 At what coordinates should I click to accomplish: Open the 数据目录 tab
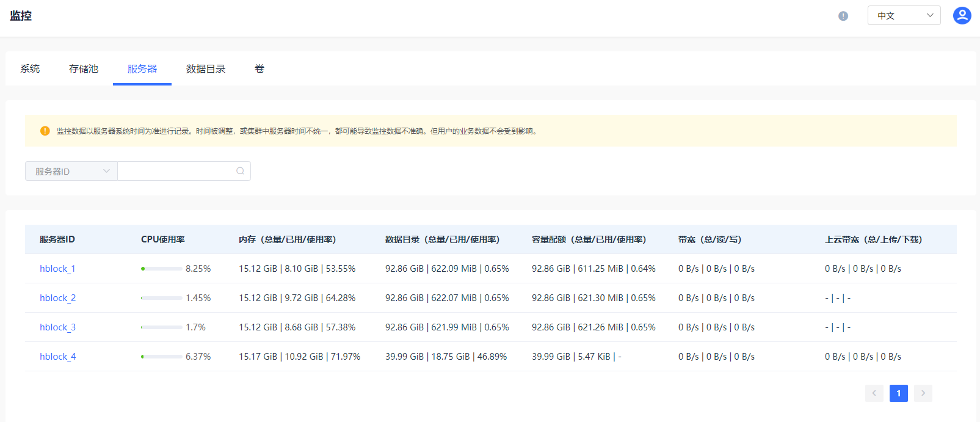click(206, 68)
